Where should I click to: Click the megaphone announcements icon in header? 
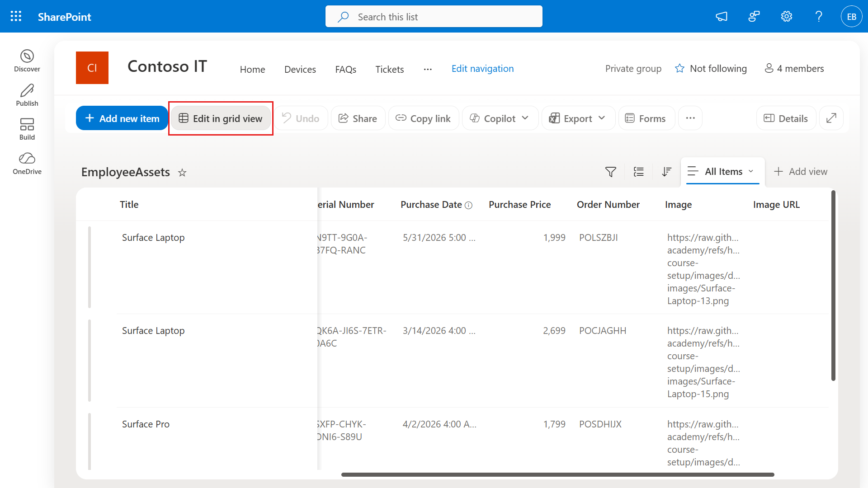(x=722, y=17)
